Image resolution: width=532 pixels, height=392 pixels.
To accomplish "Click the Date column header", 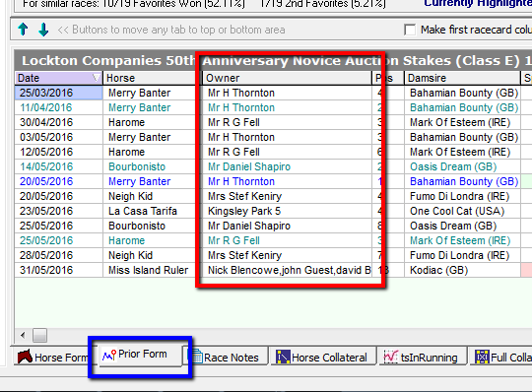I will [x=58, y=78].
